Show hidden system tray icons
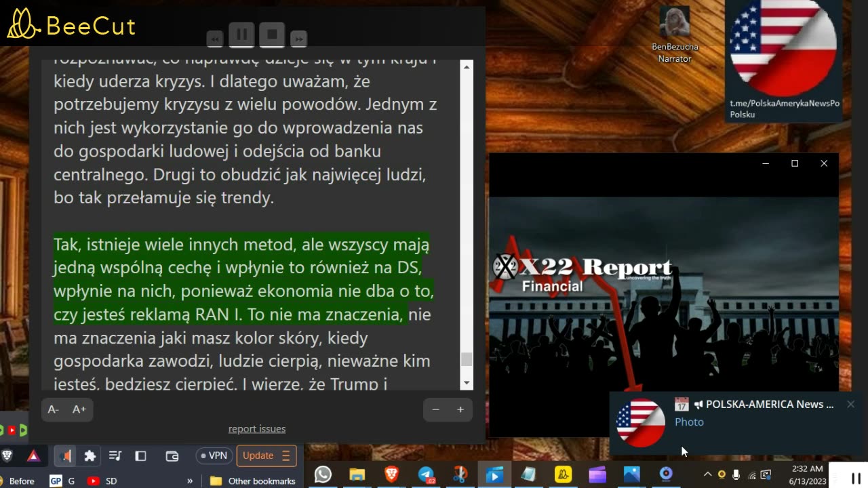868x488 pixels. coord(707,474)
